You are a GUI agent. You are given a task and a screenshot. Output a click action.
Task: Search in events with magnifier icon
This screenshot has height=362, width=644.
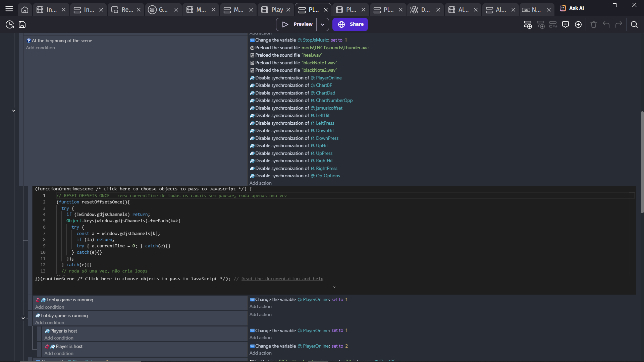point(634,24)
